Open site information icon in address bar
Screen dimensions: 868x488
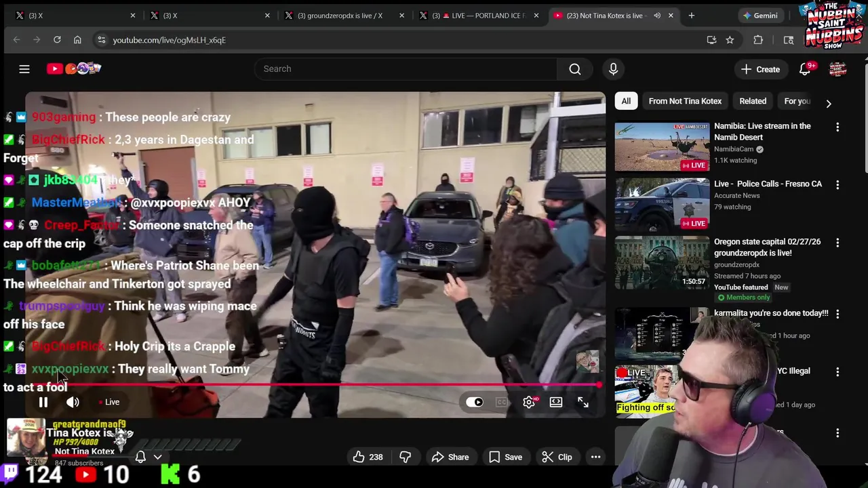(101, 40)
